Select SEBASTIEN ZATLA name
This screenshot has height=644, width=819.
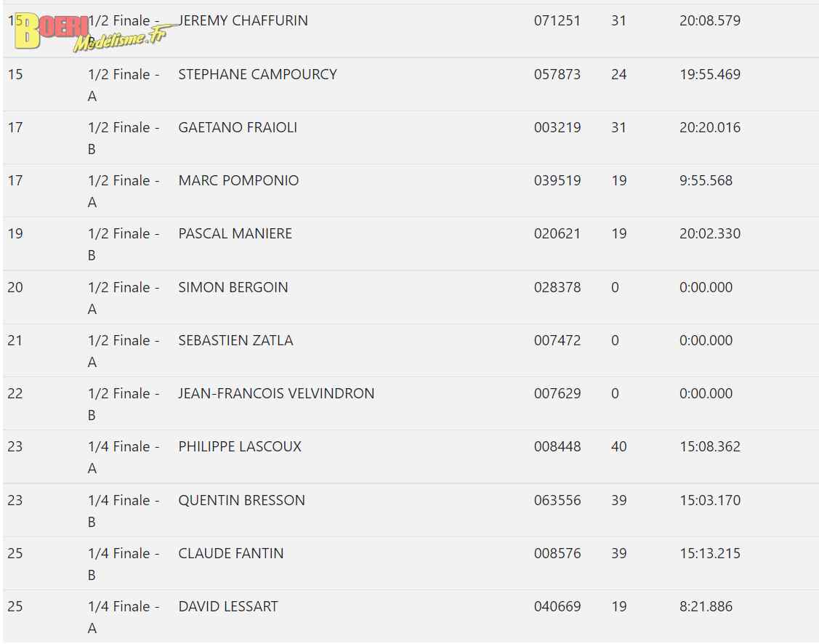(x=235, y=341)
